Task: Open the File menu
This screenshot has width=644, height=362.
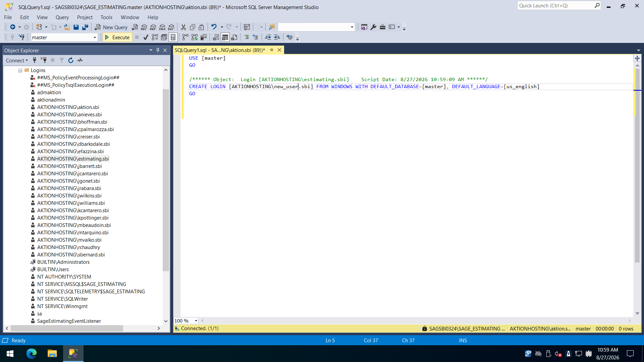Action: point(8,17)
